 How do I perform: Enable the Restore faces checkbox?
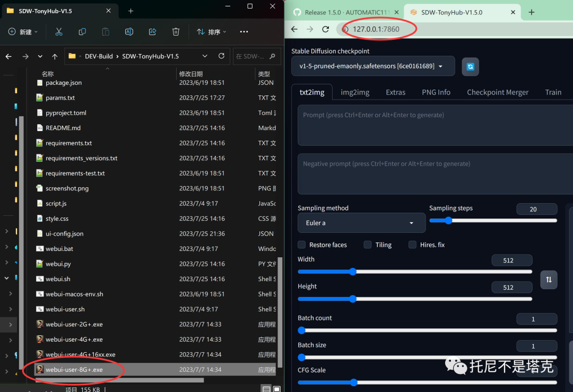pos(301,245)
